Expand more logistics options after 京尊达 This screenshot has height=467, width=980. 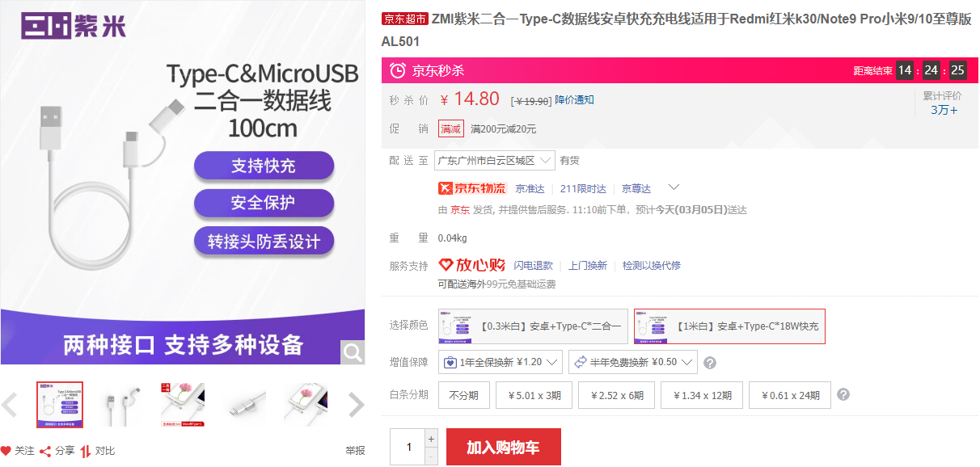(673, 187)
